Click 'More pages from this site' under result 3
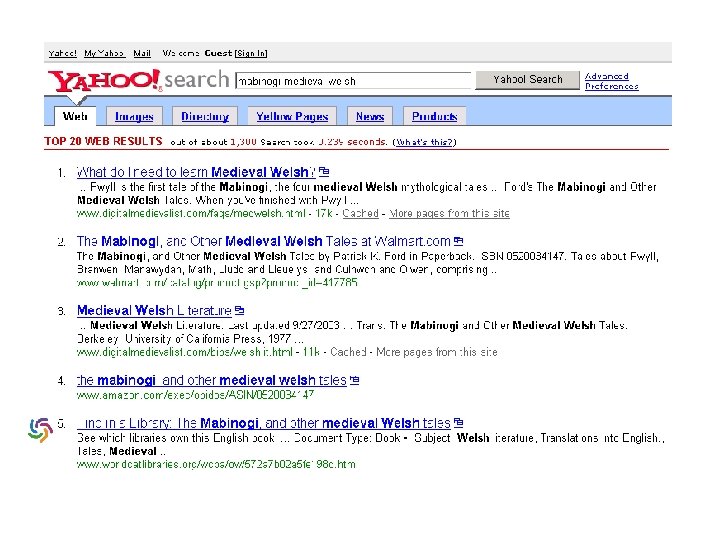This screenshot has width=720, height=540. [x=437, y=352]
